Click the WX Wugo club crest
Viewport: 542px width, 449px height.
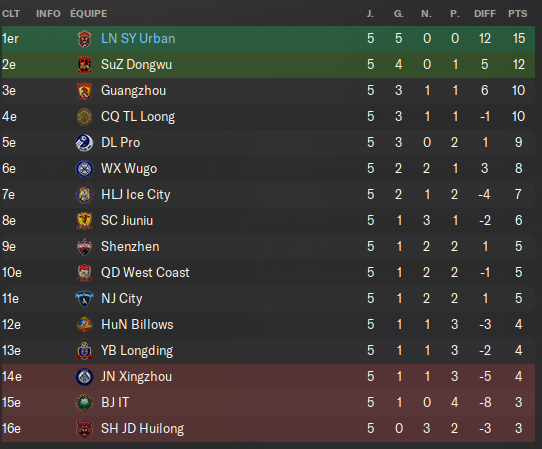tap(84, 169)
